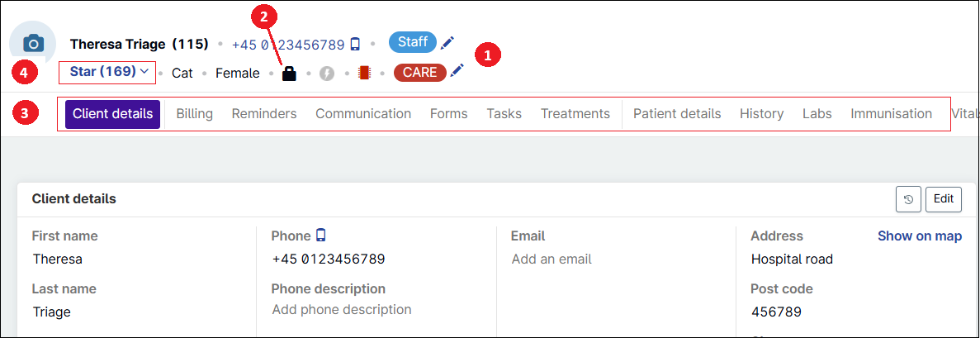Click the Last name value Triage

point(52,312)
